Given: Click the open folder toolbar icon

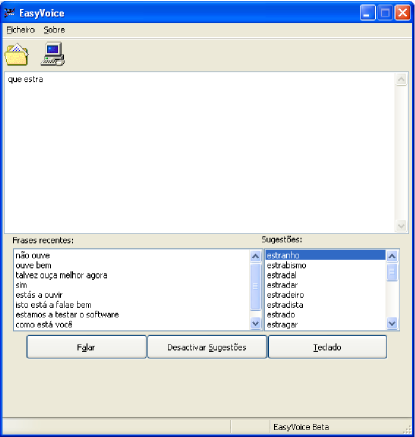Looking at the screenshot, I should click(16, 54).
